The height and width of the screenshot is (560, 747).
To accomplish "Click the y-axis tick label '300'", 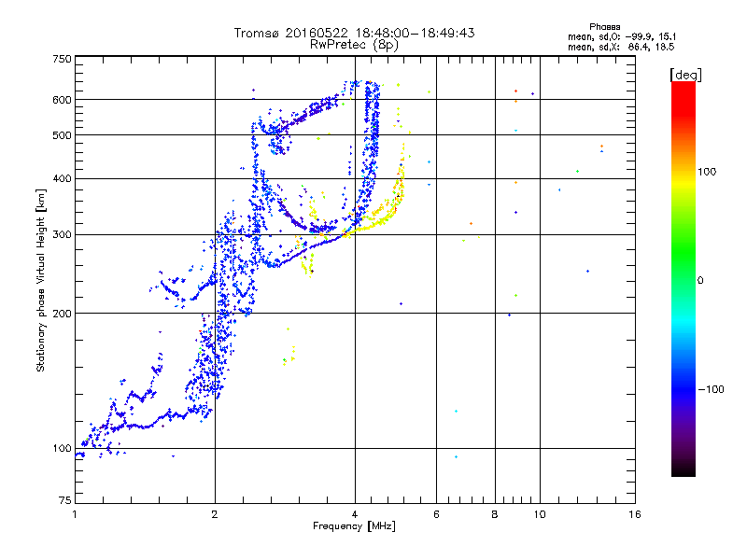I will tap(62, 234).
